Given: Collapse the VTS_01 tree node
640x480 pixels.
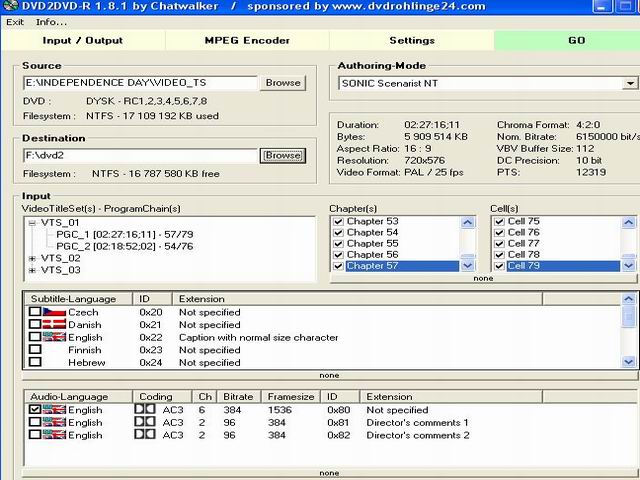Looking at the screenshot, I should [32, 223].
